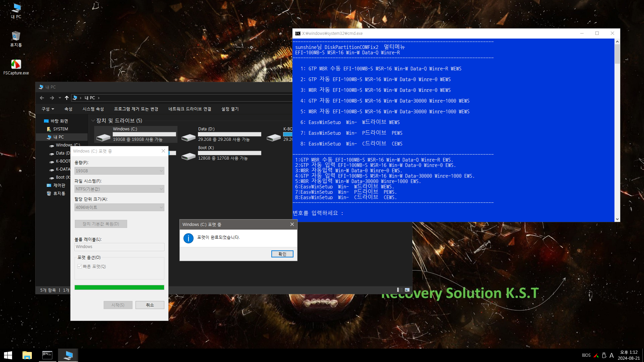Click 장치 기본값 복원 button
644x362 pixels.
point(101,224)
